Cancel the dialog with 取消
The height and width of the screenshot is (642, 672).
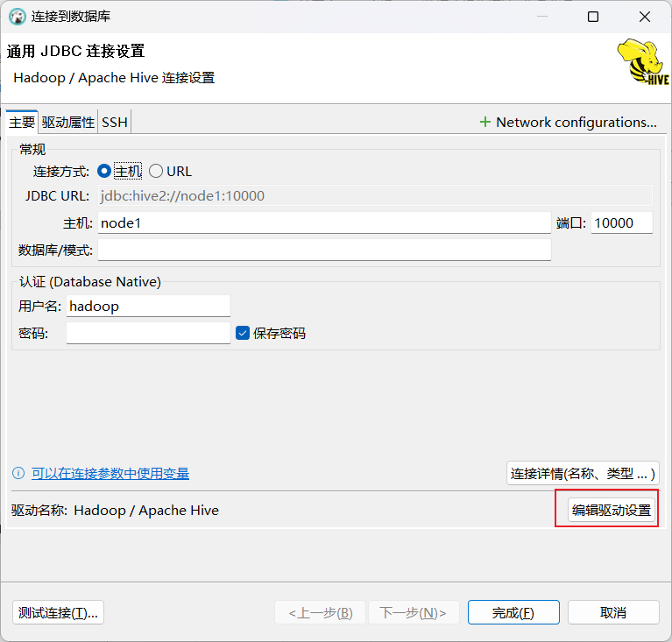point(612,612)
